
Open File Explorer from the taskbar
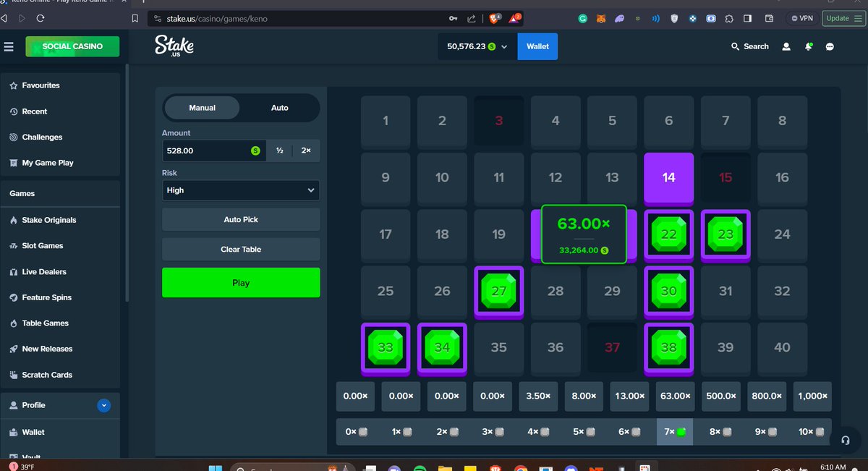(x=444, y=467)
